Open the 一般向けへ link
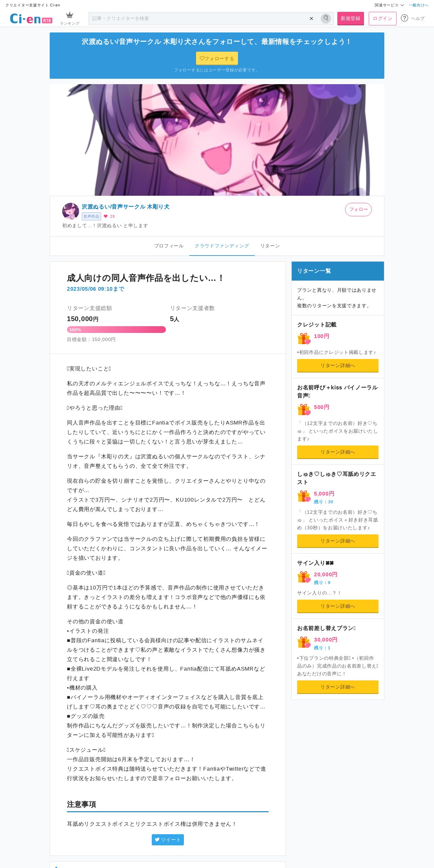Image resolution: width=434 pixels, height=868 pixels. coord(418,5)
